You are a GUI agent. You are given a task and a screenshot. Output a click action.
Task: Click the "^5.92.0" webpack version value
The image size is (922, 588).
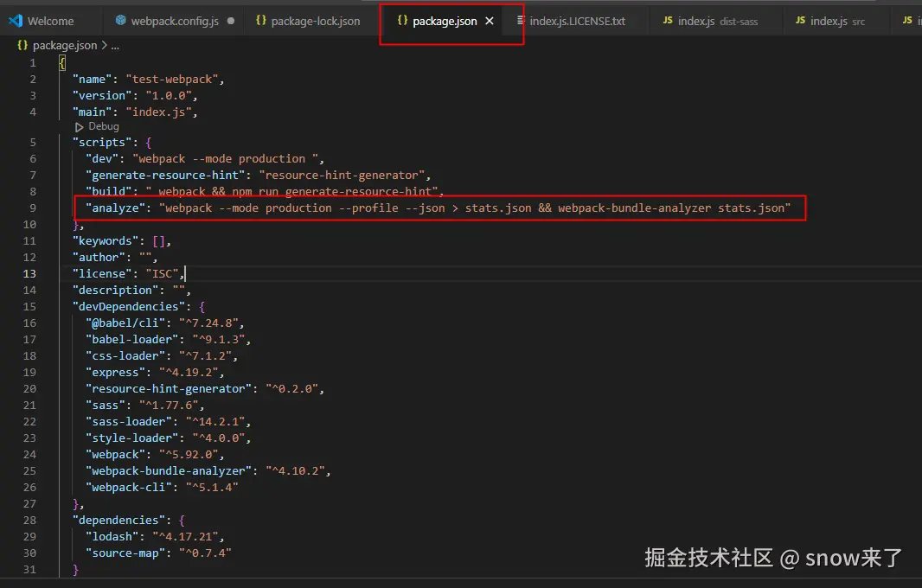(x=189, y=455)
